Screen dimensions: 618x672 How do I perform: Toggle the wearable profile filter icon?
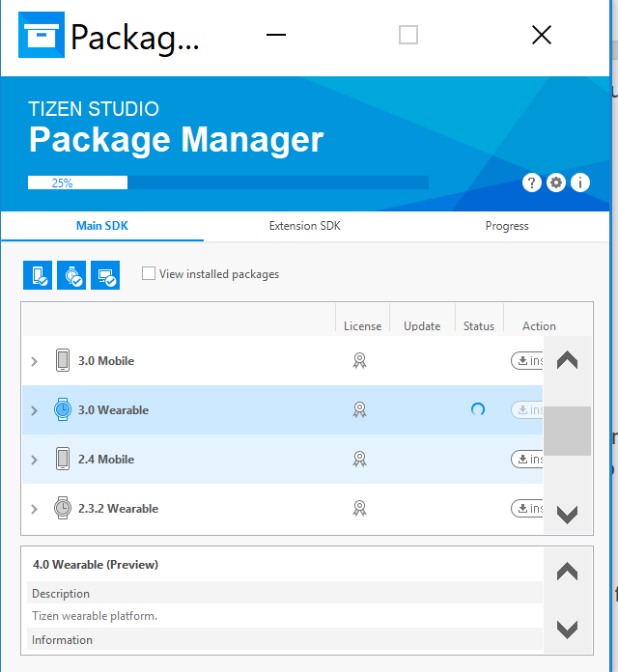pos(71,275)
